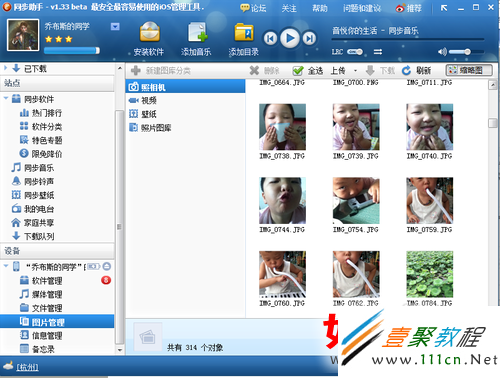
Task: Select thumbnail IMG_0738.JPG
Action: [x=282, y=127]
